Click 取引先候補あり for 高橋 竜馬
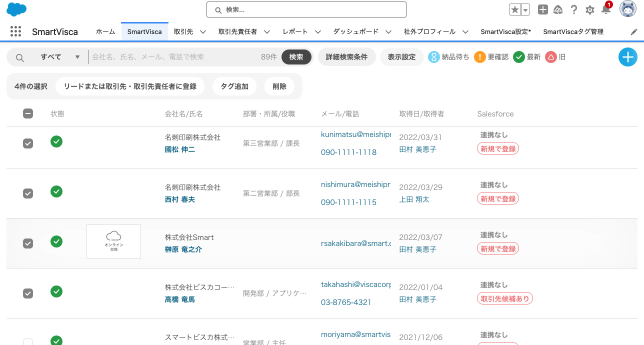The height and width of the screenshot is (345, 644). click(505, 298)
